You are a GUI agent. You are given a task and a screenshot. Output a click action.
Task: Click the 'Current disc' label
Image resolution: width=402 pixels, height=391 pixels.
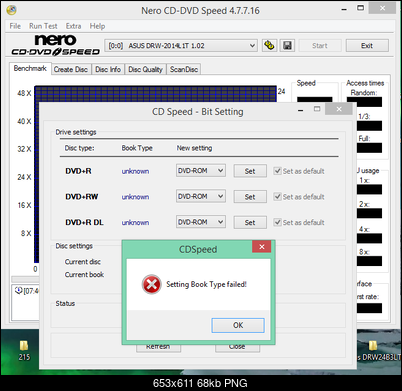[83, 262]
